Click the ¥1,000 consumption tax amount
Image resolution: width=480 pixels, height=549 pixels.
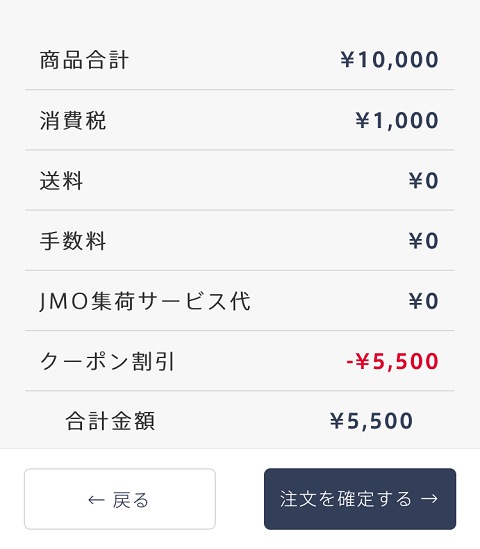tap(397, 120)
